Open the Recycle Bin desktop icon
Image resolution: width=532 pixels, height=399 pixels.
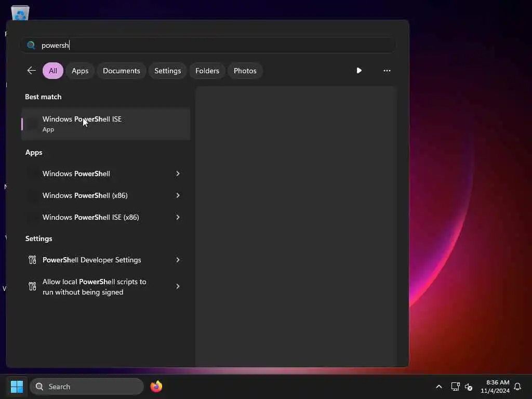point(20,13)
